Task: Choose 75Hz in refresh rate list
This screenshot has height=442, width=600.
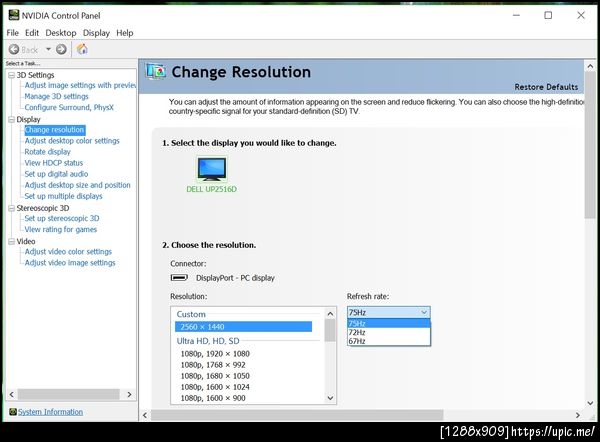Action: click(x=389, y=323)
